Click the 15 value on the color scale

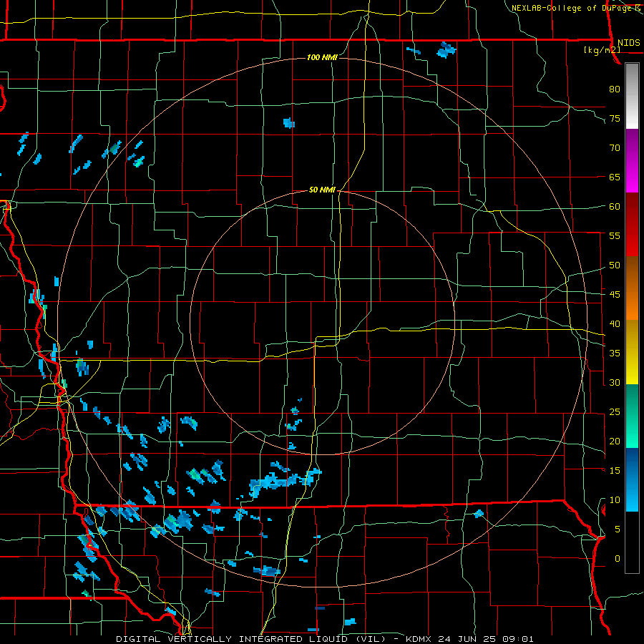coord(615,471)
